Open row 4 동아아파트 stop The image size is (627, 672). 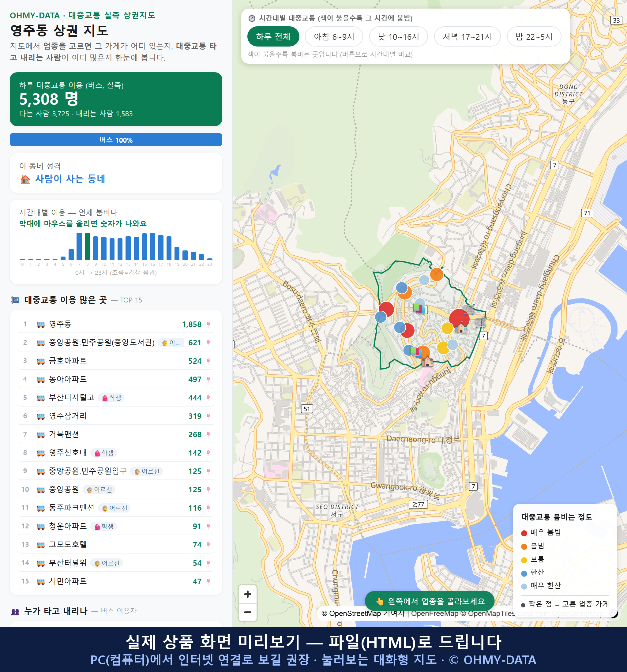coord(116,380)
